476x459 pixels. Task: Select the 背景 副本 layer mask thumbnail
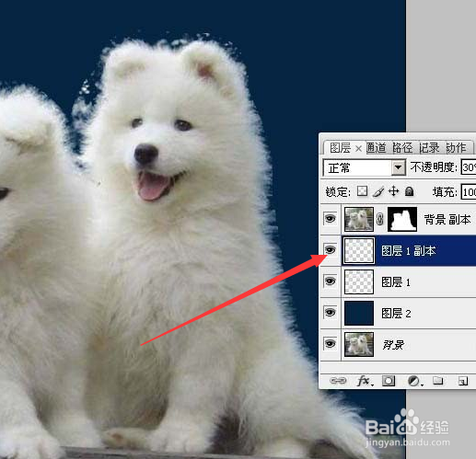click(402, 219)
